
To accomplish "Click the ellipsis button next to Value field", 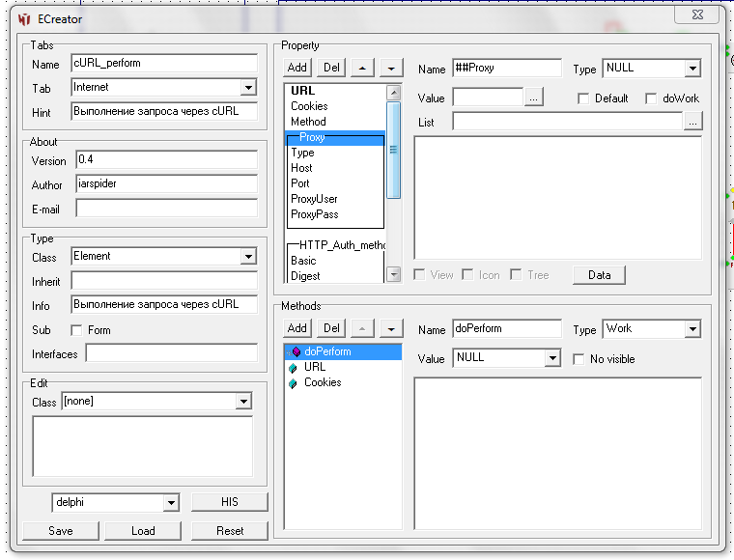I will (535, 98).
